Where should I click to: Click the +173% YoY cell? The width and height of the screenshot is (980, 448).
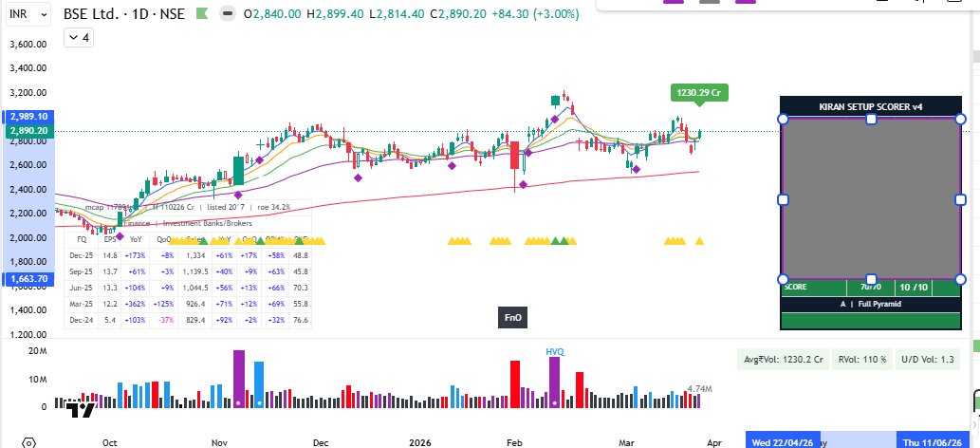[x=135, y=255]
